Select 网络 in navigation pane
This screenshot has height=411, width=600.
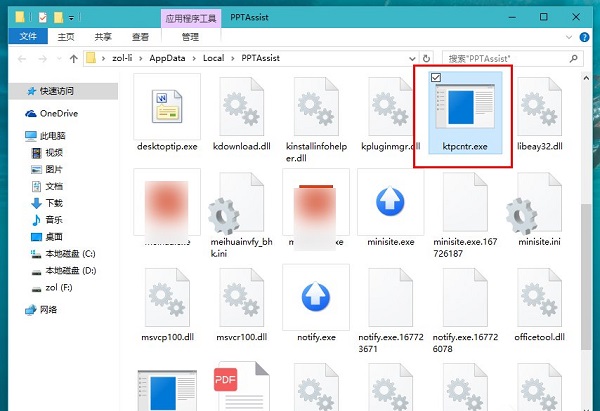[x=48, y=310]
